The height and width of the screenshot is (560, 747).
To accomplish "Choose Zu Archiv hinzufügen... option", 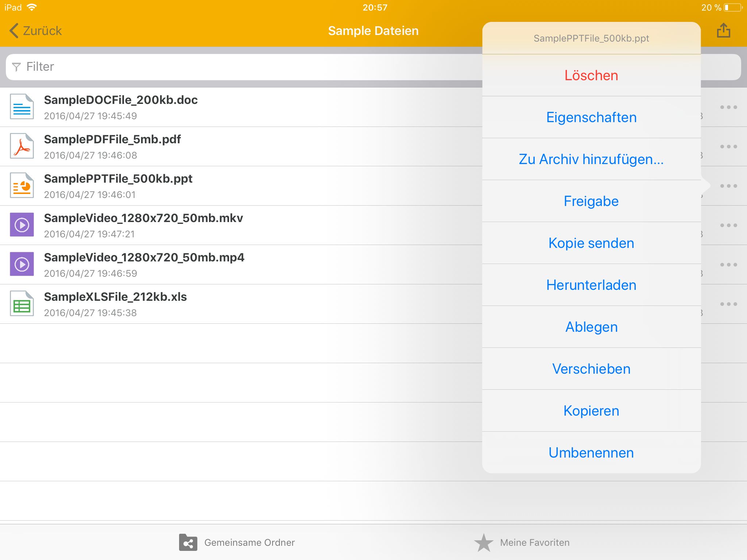I will (591, 159).
